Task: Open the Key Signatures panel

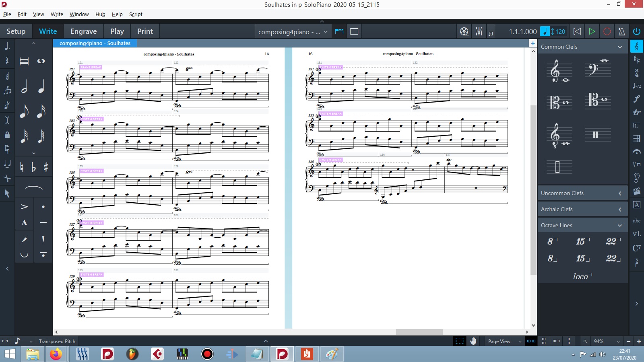Action: (637, 60)
